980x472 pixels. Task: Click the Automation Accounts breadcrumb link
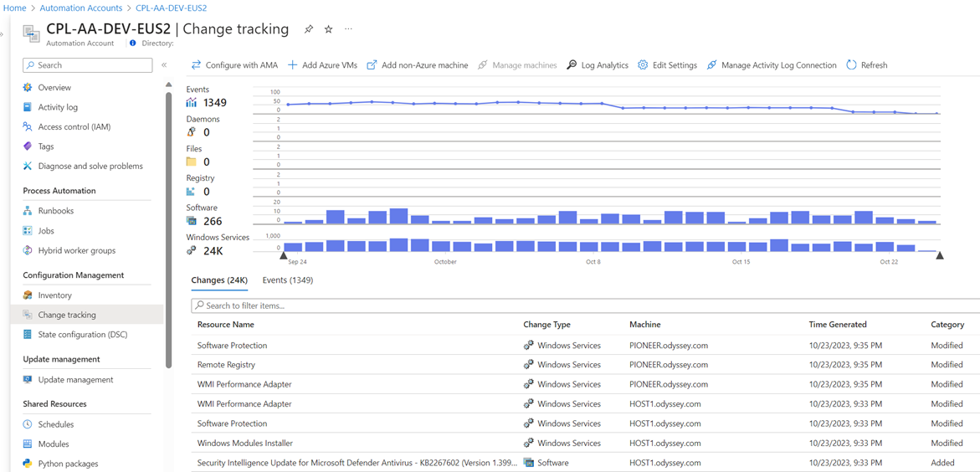point(81,8)
